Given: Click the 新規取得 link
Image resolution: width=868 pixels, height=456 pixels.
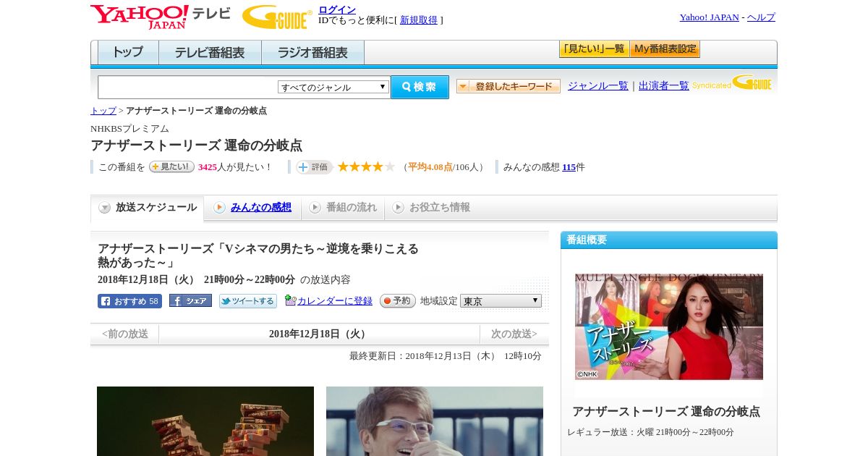Looking at the screenshot, I should point(419,20).
